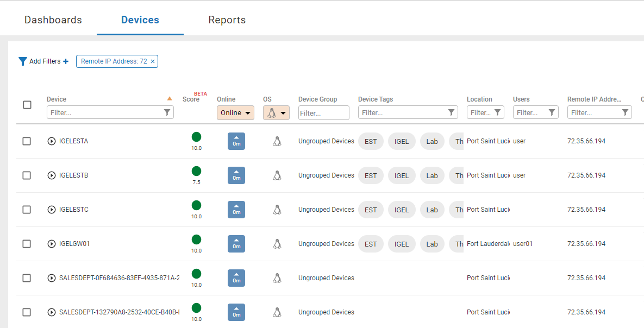Click the green 7.5 score dot for IGELESTB

196,171
